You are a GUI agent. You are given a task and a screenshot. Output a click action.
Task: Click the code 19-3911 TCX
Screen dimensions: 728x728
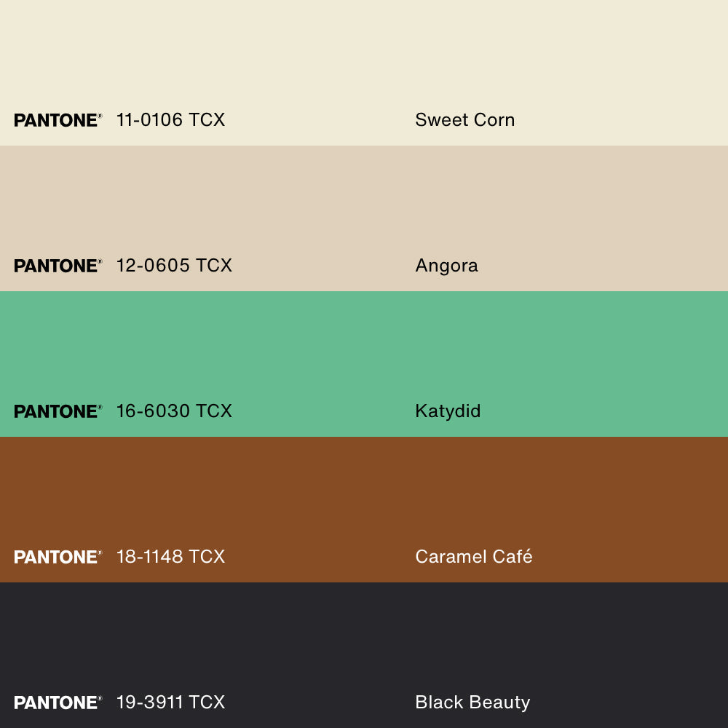[x=170, y=702]
